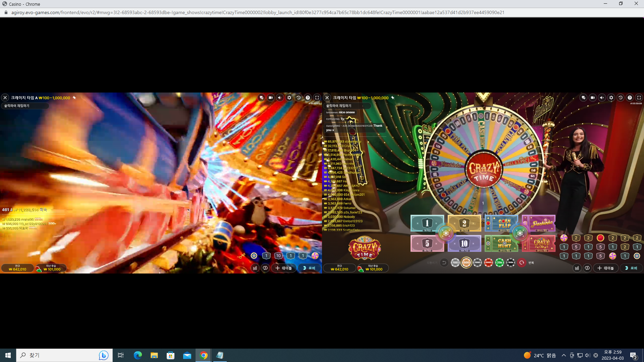Viewport: 644px width, 362px height.
Task: Open history clock in Crazy Time A panel
Action: pos(299,98)
